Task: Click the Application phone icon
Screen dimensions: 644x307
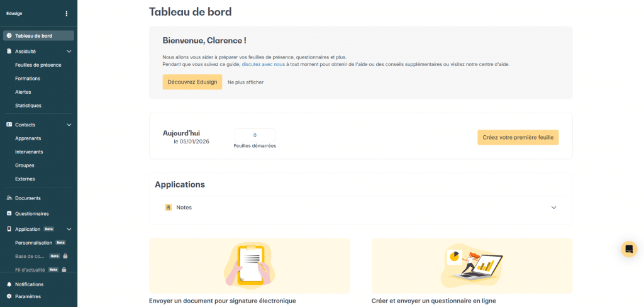Action: (9, 229)
